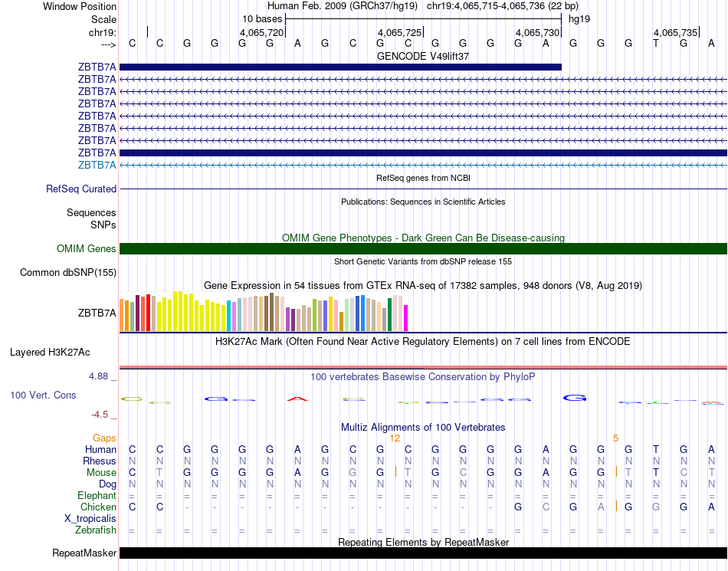Image resolution: width=728 pixels, height=571 pixels.
Task: Open the Common dbSNP(155) track label
Action: click(x=67, y=273)
